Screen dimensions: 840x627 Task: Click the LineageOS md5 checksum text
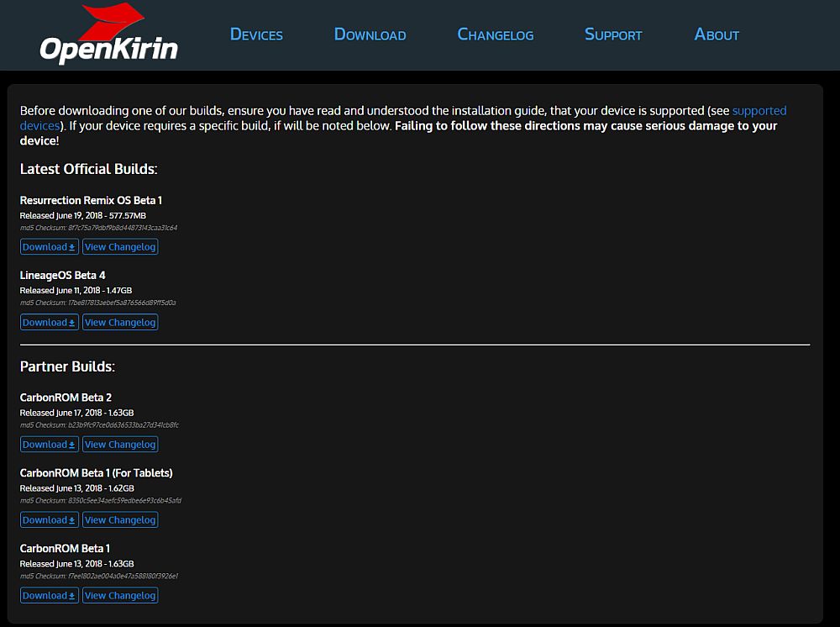pyautogui.click(x=98, y=303)
